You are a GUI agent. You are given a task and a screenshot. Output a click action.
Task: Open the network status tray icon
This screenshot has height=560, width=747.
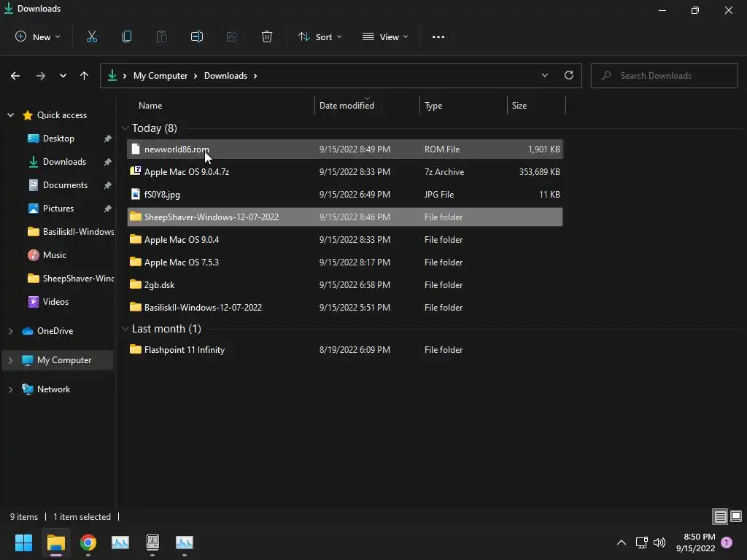(x=641, y=542)
